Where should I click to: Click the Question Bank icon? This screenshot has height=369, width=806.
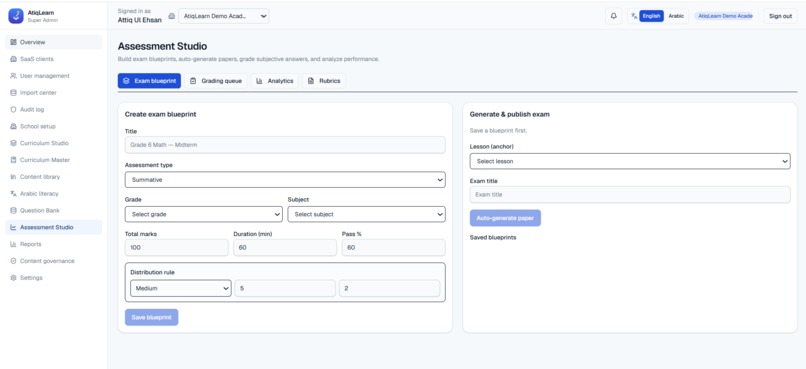pyautogui.click(x=13, y=210)
